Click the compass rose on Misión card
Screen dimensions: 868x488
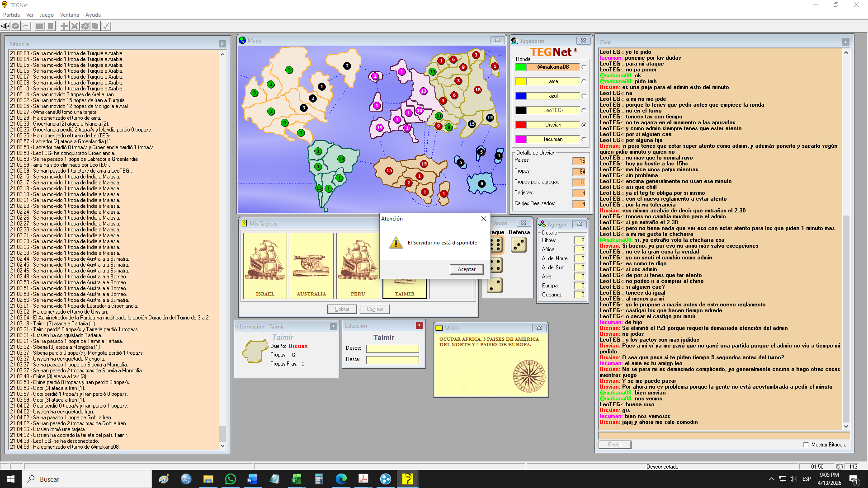point(529,376)
